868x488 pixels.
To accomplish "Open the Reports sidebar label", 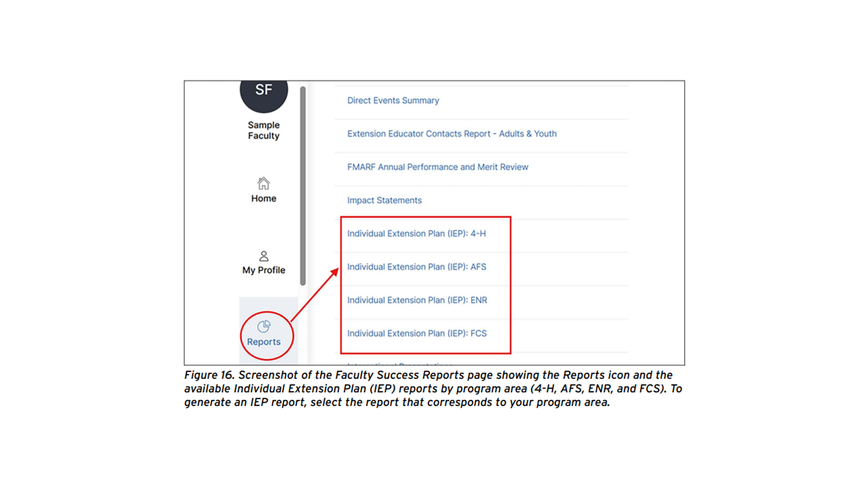I will coord(264,342).
